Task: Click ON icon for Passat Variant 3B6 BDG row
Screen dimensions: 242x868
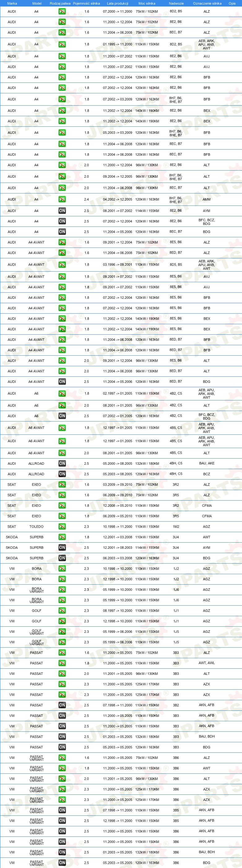Action: point(62,862)
